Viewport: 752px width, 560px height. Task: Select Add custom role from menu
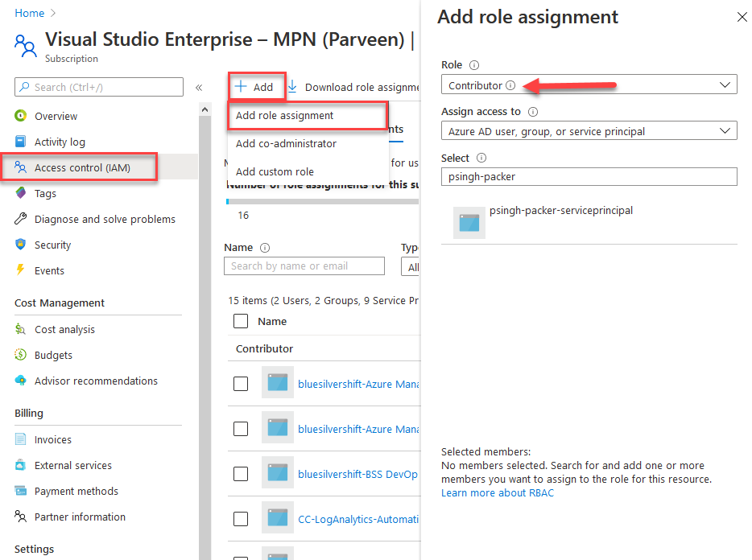click(x=275, y=171)
